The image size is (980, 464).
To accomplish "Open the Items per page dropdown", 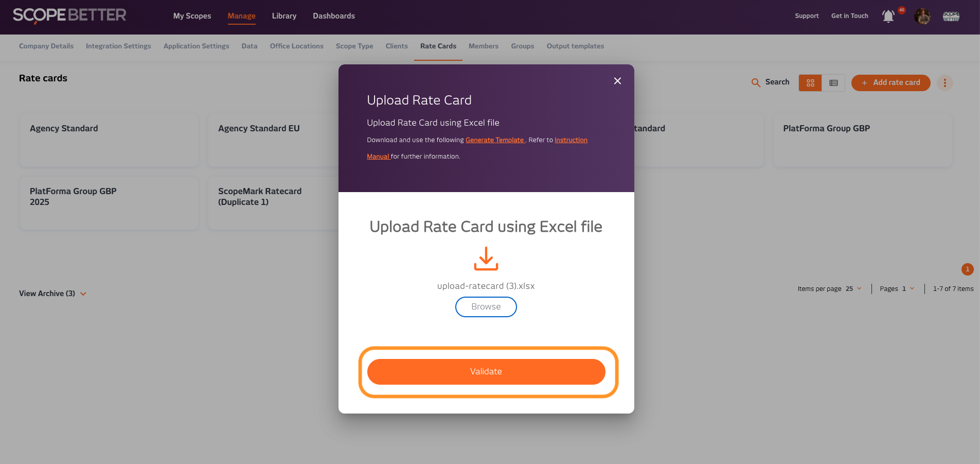I will [x=854, y=289].
